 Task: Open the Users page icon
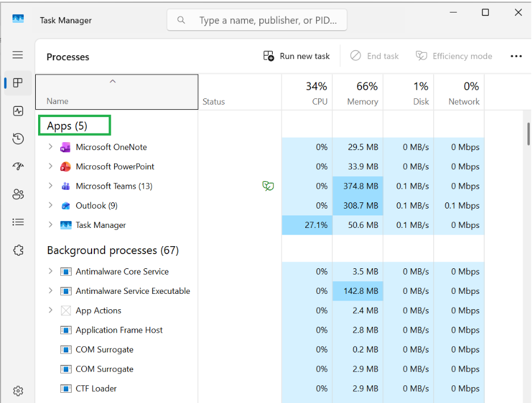click(x=18, y=194)
